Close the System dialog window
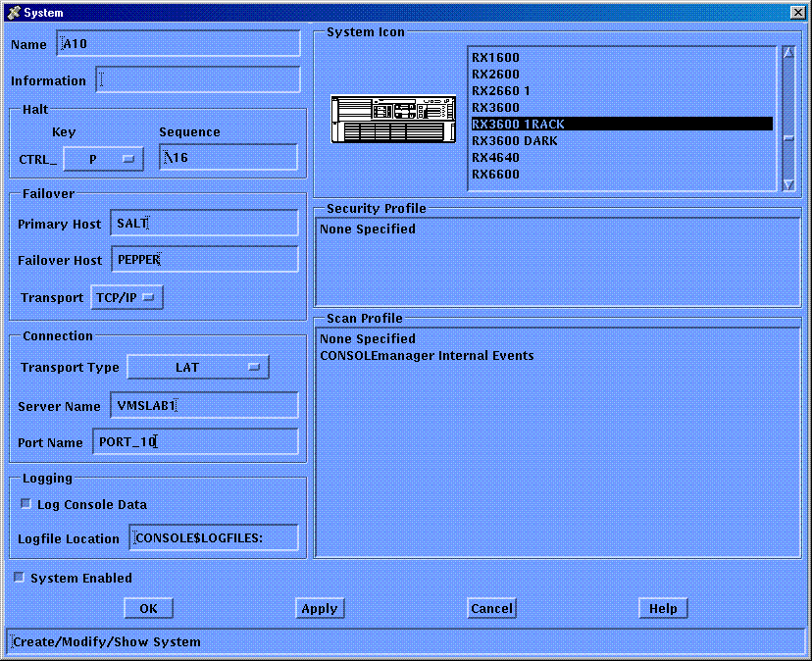The height and width of the screenshot is (661, 812). [797, 12]
